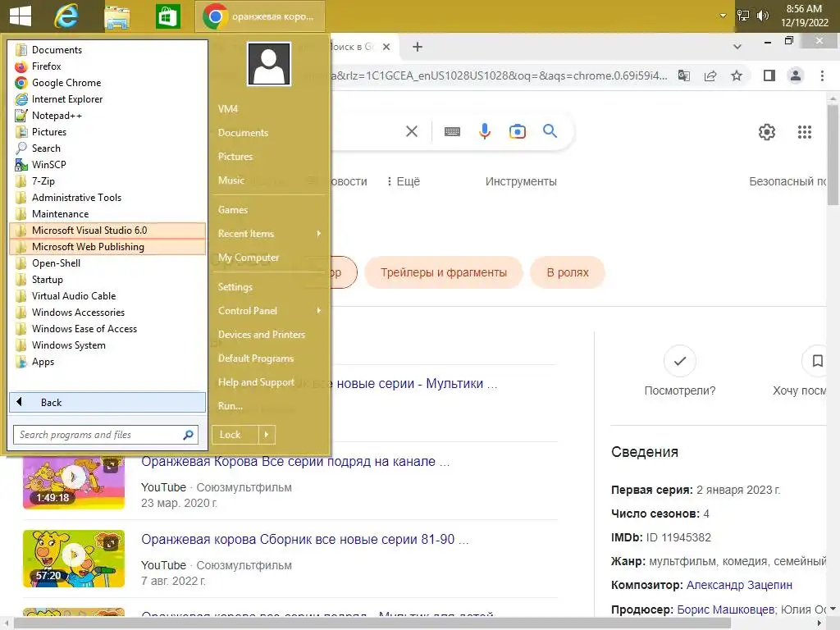Expand the Virtual Audio Cable folder
Screen dimensions: 840x630
pyautogui.click(x=107, y=295)
